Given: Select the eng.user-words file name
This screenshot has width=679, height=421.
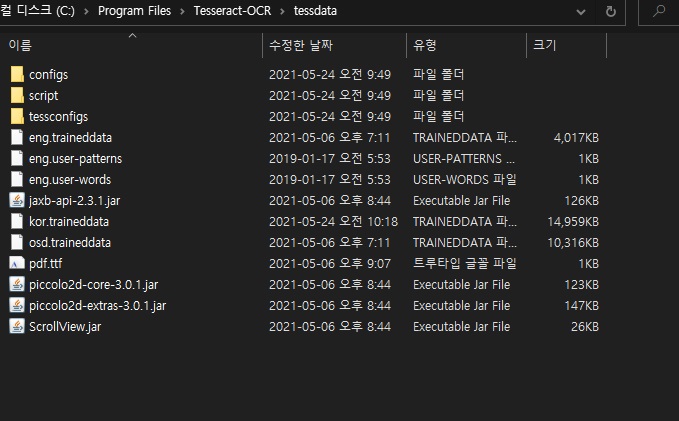Looking at the screenshot, I should [x=70, y=180].
